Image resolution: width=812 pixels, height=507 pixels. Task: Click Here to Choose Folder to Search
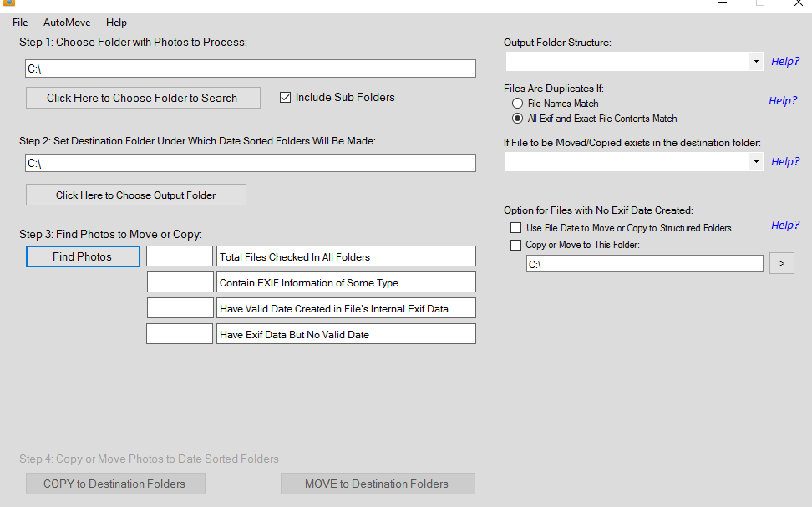click(142, 99)
